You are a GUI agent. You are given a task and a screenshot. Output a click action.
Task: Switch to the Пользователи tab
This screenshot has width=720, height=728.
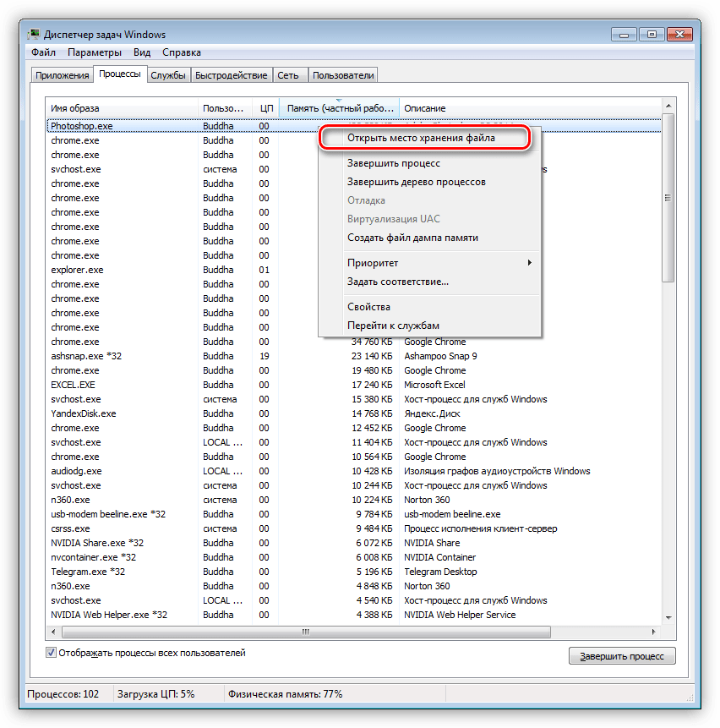click(x=343, y=75)
